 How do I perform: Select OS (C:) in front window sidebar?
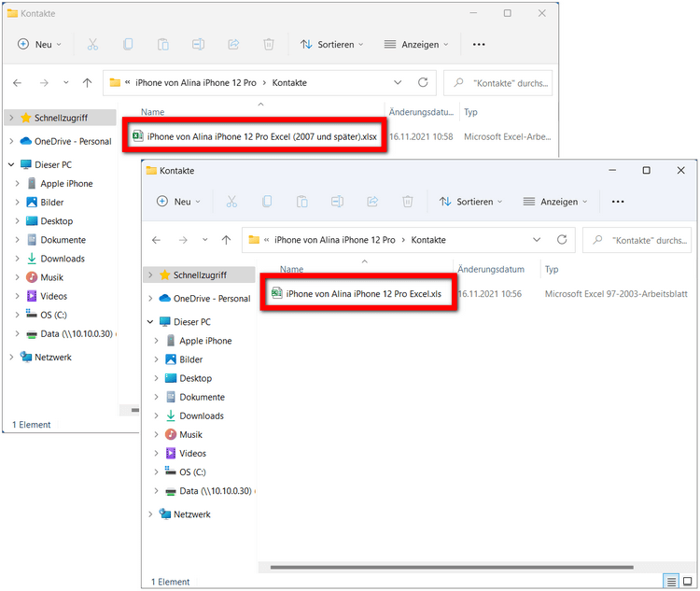tap(192, 472)
